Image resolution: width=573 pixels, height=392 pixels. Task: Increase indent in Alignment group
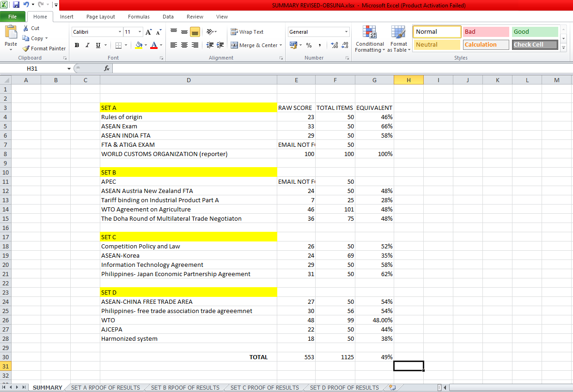click(220, 45)
